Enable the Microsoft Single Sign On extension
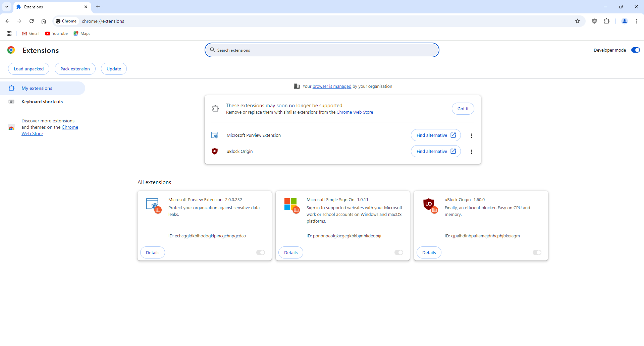The height and width of the screenshot is (346, 644). [x=398, y=252]
